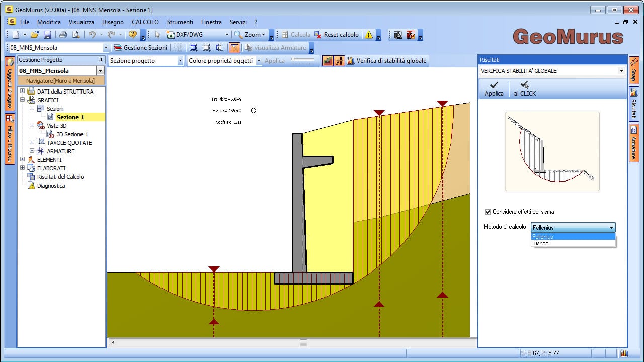
Task: Click the red icon in far-right toolbar group
Action: point(411,35)
